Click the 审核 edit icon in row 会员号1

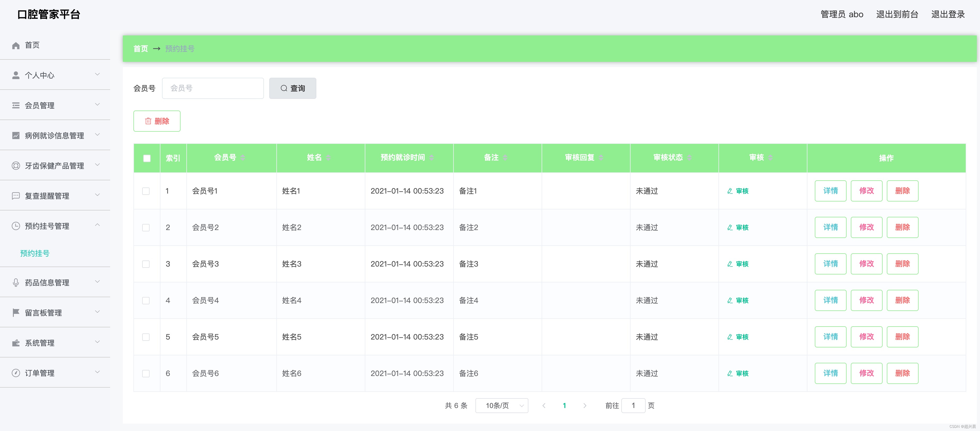[x=730, y=191]
